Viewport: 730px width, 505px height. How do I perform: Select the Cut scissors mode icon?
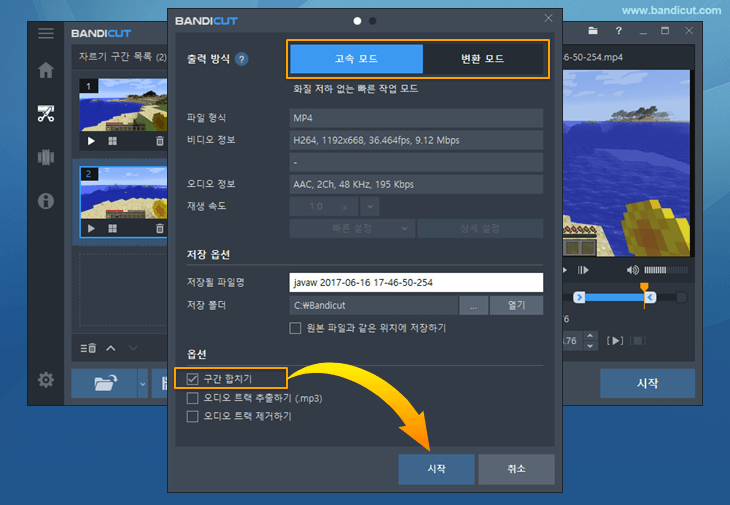pyautogui.click(x=46, y=113)
